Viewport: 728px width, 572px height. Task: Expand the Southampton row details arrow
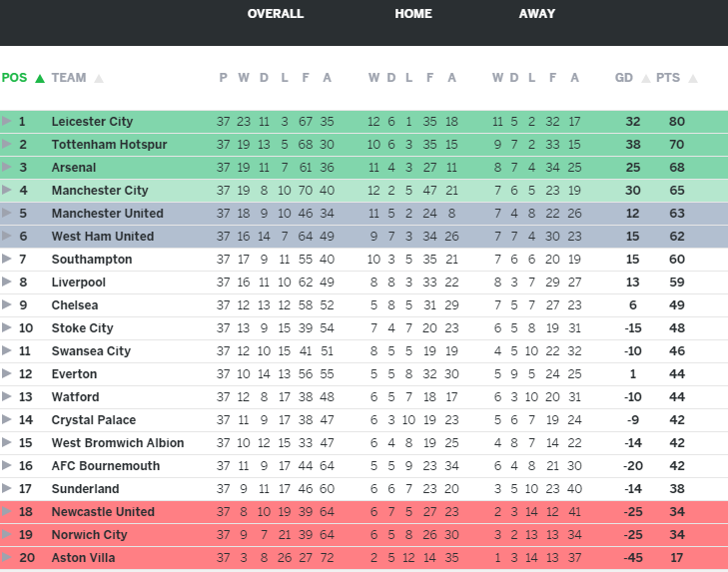click(x=7, y=260)
